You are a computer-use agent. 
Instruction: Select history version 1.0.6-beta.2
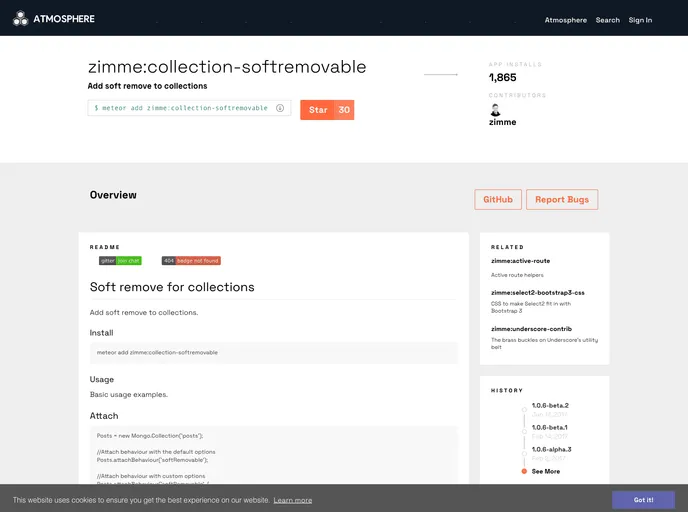click(550, 405)
